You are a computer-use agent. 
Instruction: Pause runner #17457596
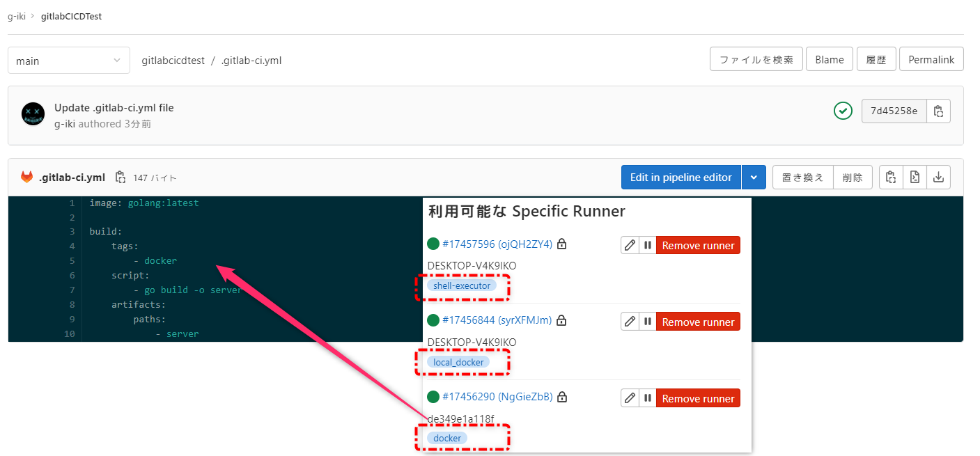648,245
